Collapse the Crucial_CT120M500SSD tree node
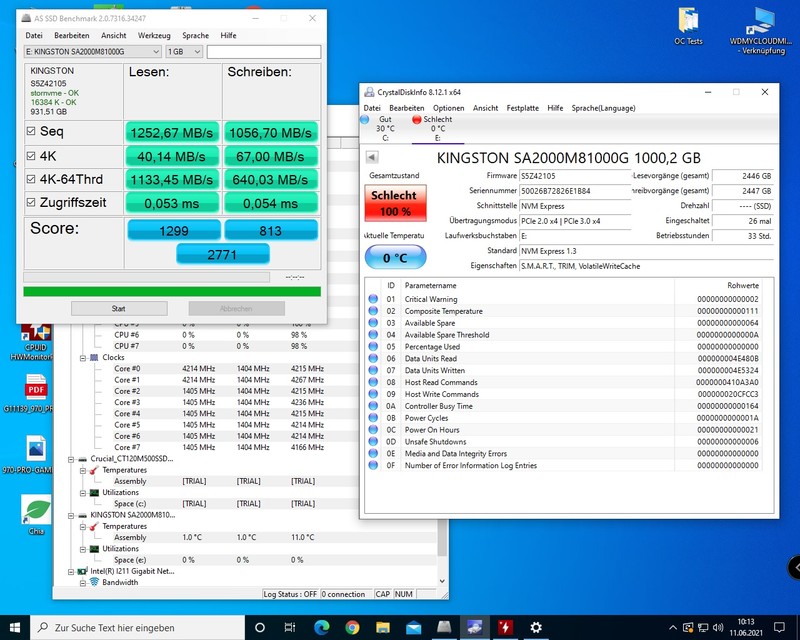 coord(71,459)
